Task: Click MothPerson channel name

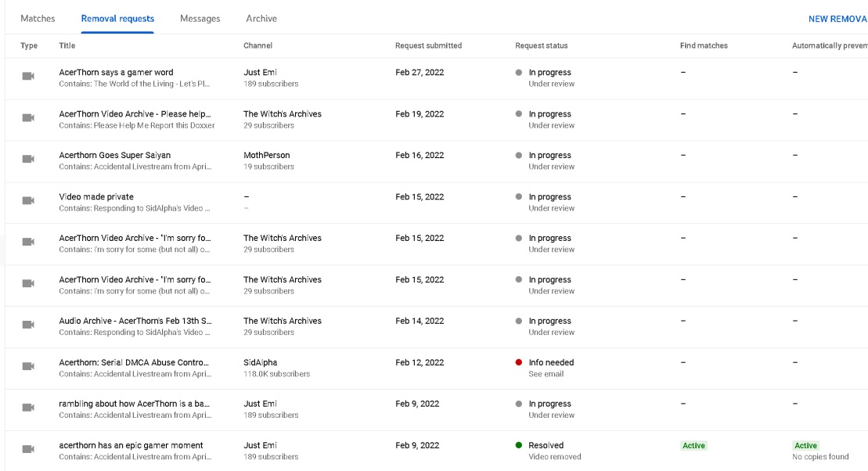Action: point(267,156)
